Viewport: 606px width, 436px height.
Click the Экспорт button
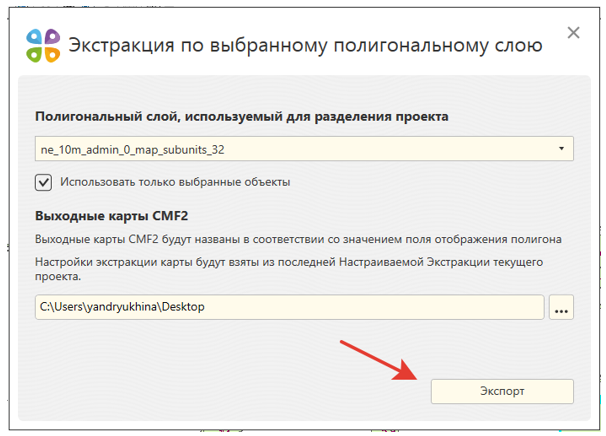(502, 391)
